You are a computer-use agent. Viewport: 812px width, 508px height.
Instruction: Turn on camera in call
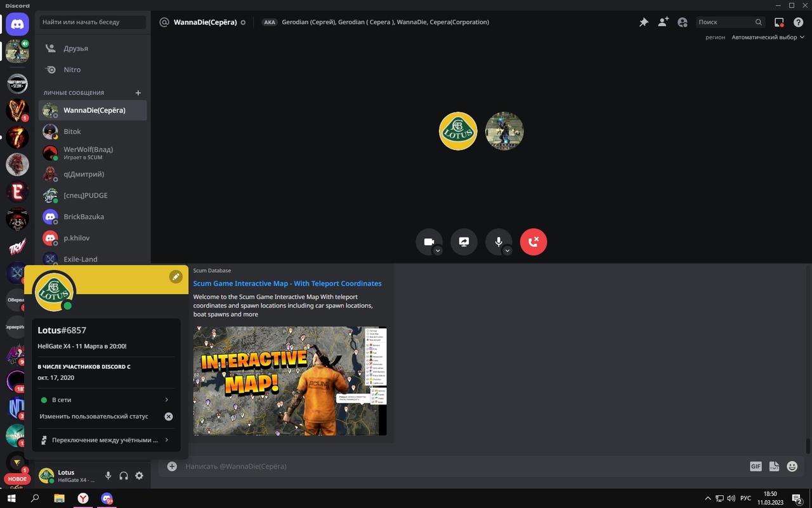429,242
